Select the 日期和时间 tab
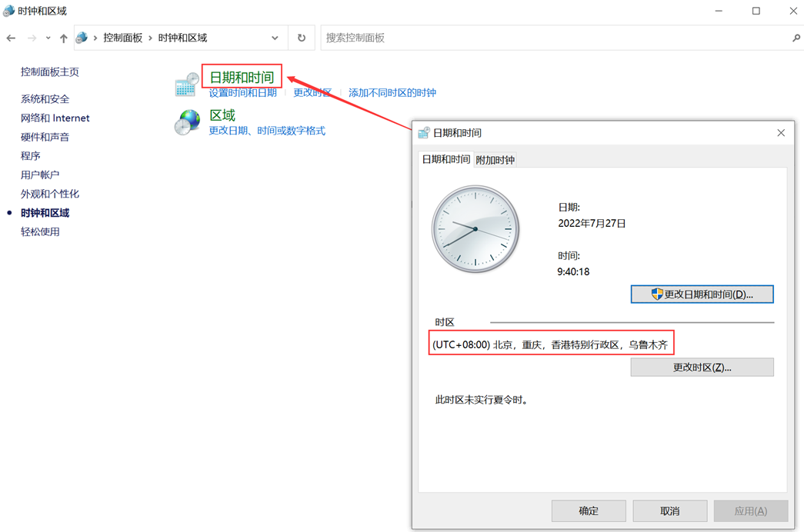 pos(444,158)
